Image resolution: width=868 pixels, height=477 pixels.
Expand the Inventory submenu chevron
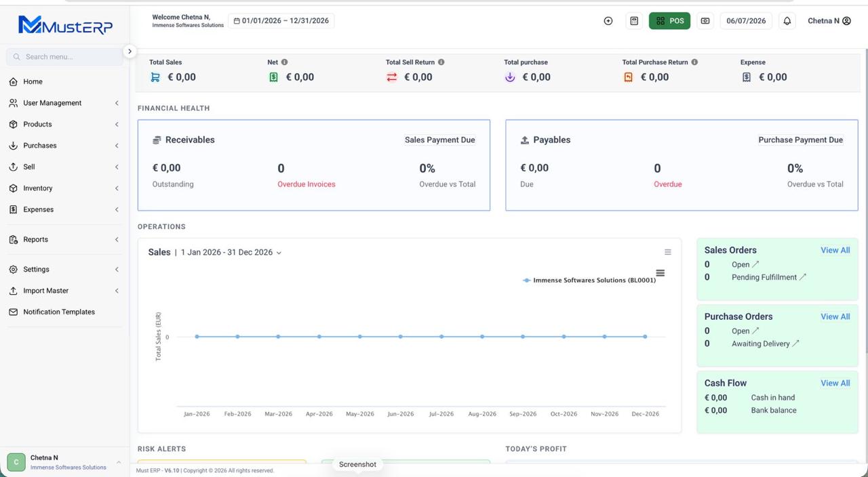pyautogui.click(x=117, y=188)
